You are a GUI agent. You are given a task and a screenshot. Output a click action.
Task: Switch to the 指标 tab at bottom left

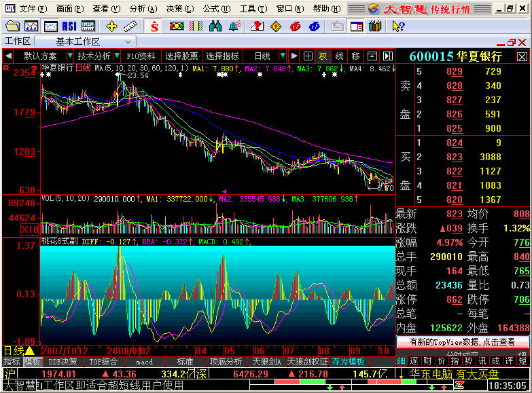pos(12,362)
